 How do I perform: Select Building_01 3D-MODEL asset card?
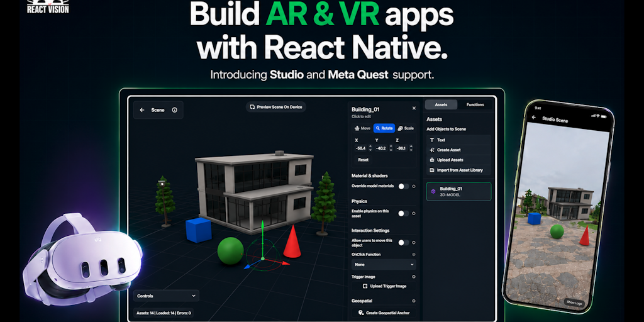pos(458,191)
